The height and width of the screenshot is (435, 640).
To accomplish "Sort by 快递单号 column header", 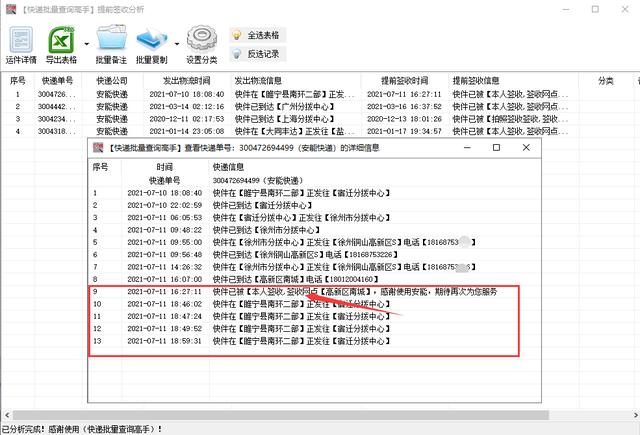I will (58, 80).
